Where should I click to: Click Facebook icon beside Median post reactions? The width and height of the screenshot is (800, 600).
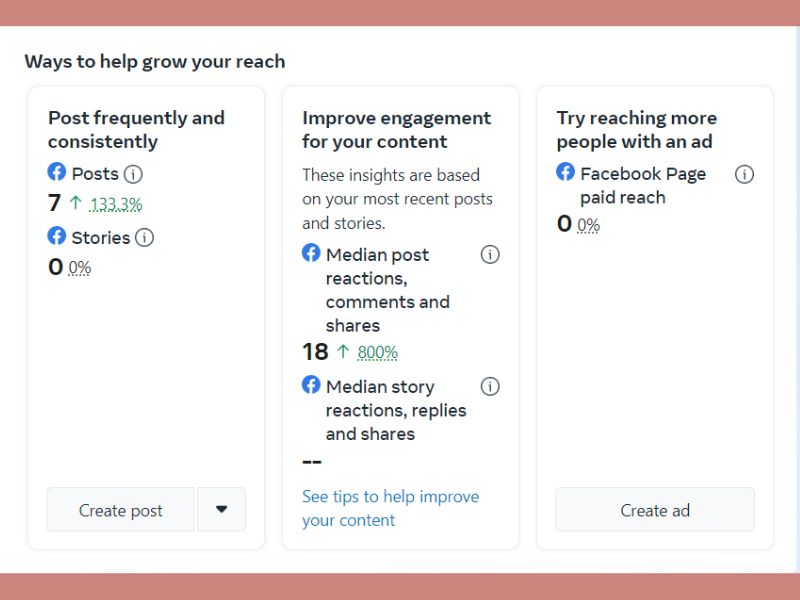pos(311,253)
